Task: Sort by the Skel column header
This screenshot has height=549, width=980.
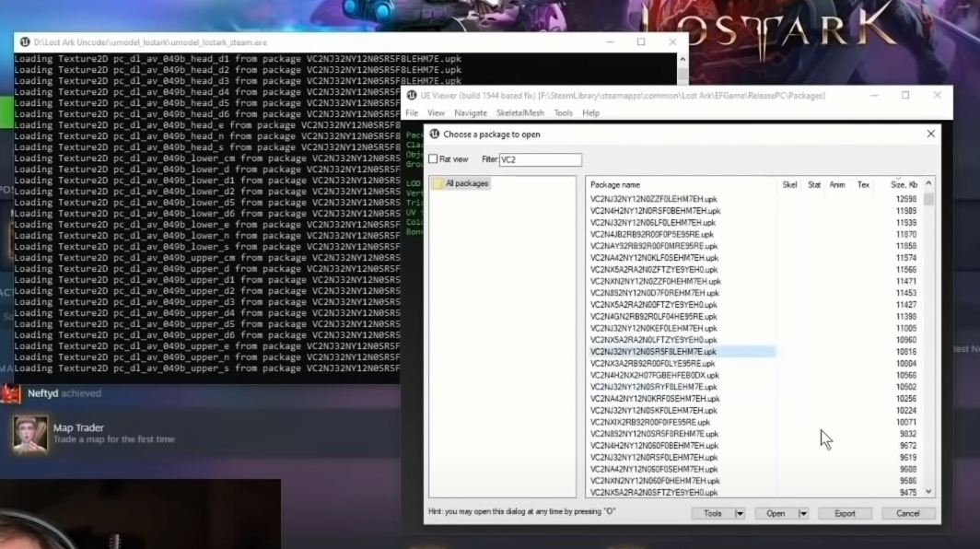Action: [789, 185]
